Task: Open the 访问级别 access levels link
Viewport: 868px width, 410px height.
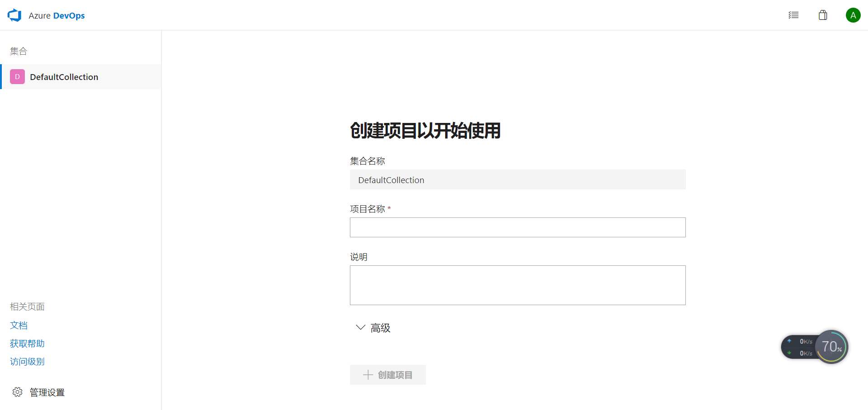Action: 27,361
